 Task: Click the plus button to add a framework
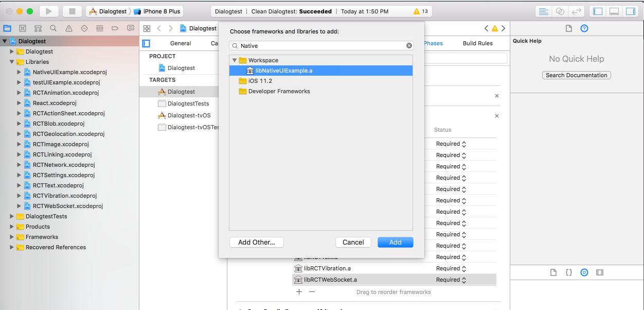[299, 291]
